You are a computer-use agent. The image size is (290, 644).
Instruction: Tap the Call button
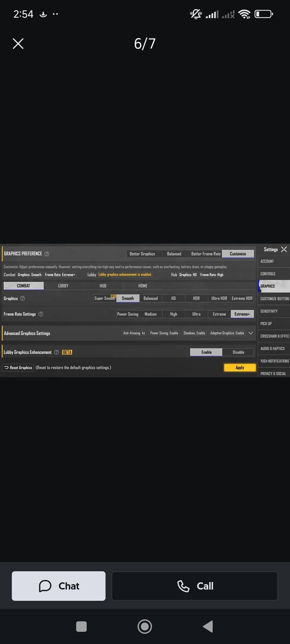pos(195,586)
